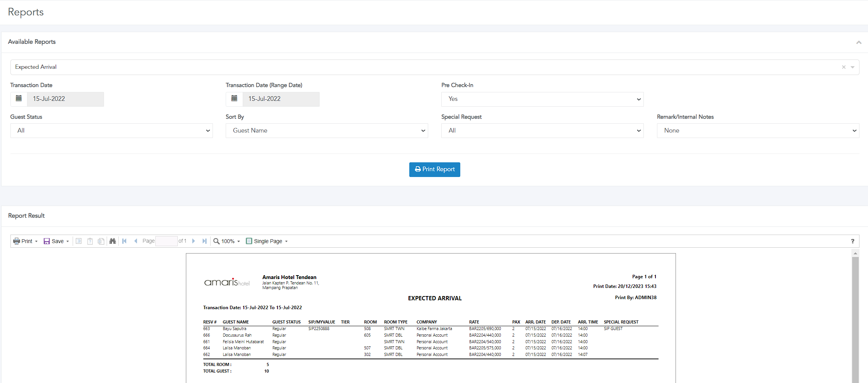This screenshot has width=868, height=383.
Task: Go to the next report page
Action: pyautogui.click(x=194, y=241)
